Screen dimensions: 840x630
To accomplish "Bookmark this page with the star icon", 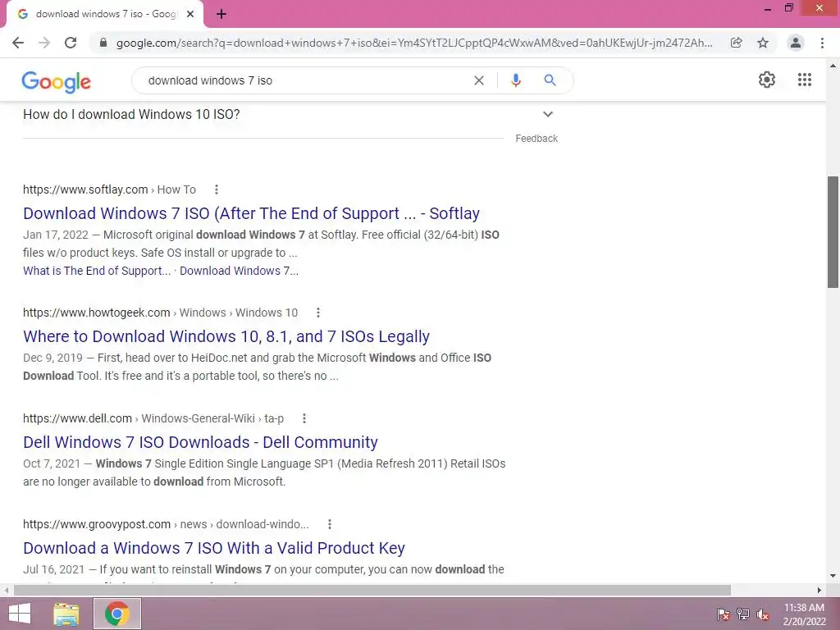I will click(763, 43).
